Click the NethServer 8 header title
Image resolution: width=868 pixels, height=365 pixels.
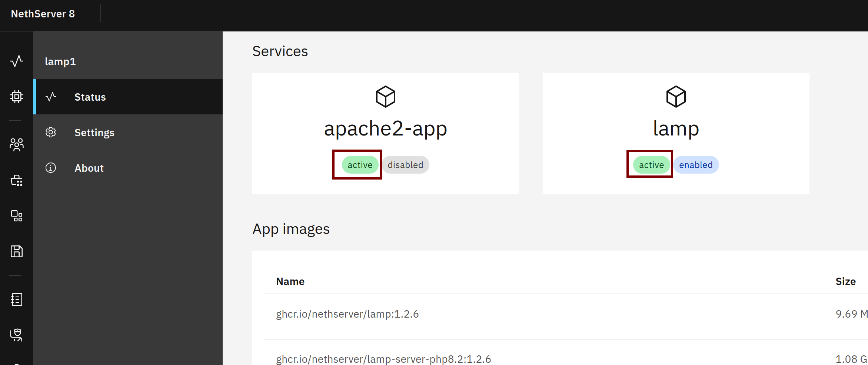tap(43, 14)
